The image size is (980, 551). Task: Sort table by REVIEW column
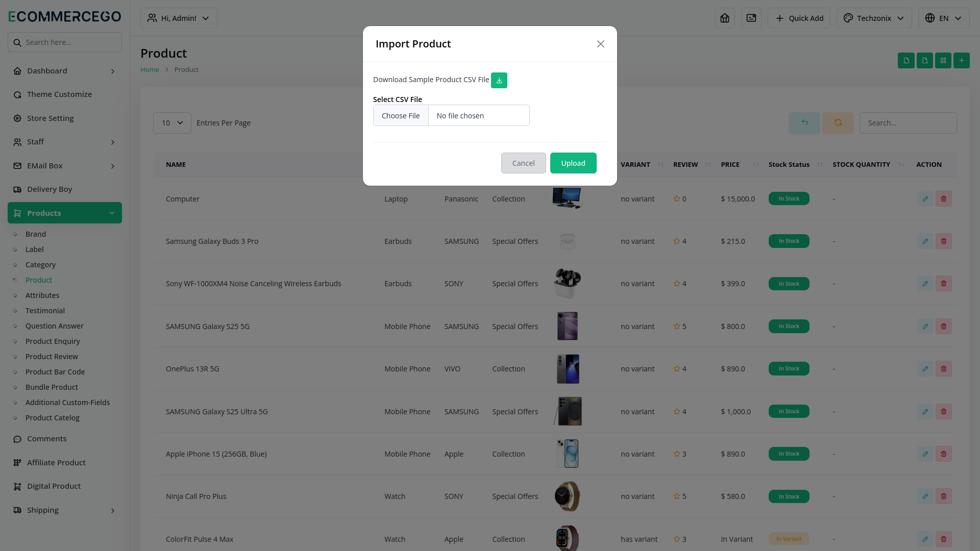(692, 165)
